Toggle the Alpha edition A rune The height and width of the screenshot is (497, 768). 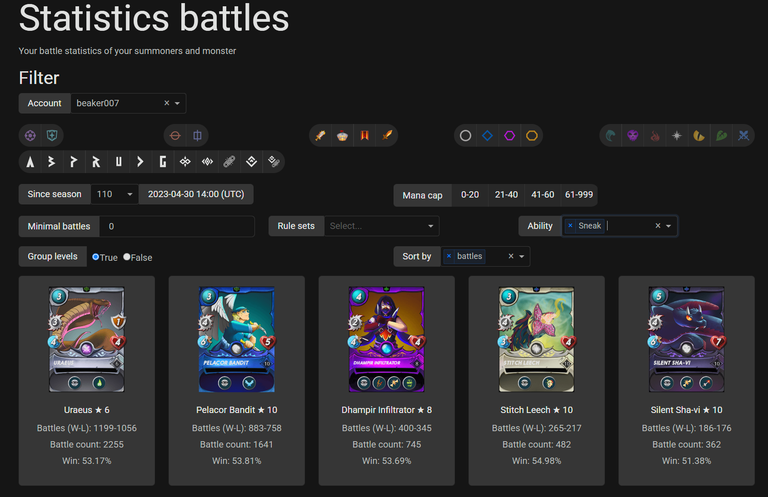[x=30, y=162]
